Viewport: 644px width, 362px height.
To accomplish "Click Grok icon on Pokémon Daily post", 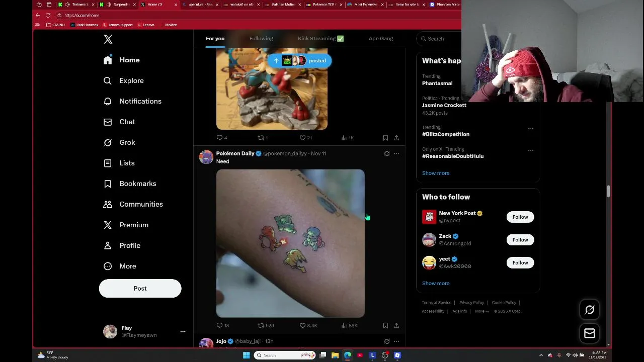I will [x=387, y=153].
